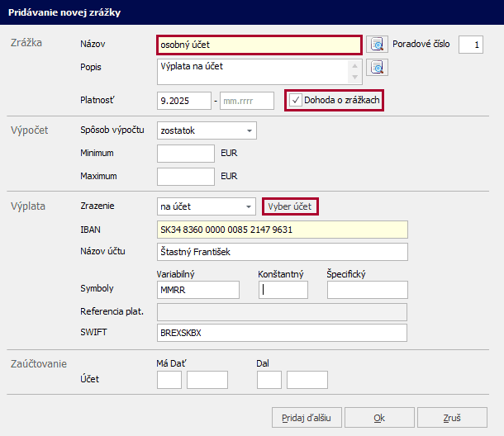Expand the Spôsob výpočtu dropdown
Viewport: 504px width, 436px height.
point(249,130)
